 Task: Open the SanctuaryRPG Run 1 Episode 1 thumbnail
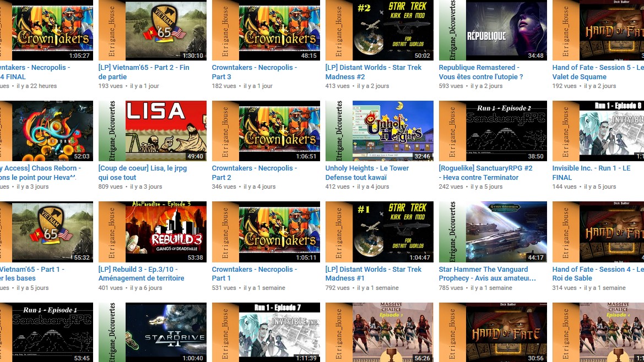tap(46, 332)
